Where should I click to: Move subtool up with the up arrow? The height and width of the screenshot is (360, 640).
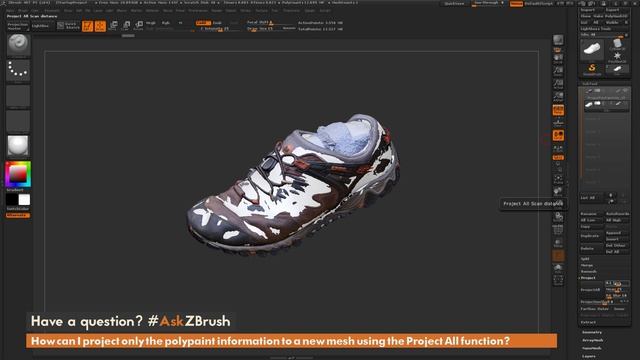tap(611, 195)
